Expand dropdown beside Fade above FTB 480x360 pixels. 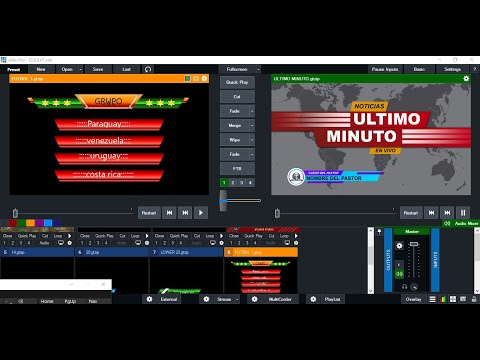[x=252, y=154]
